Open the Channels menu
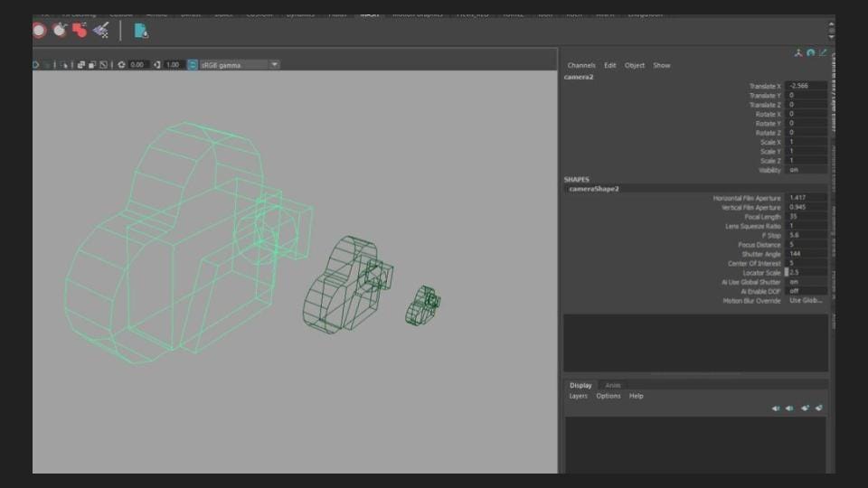Viewport: 868px width, 488px height. pos(581,65)
